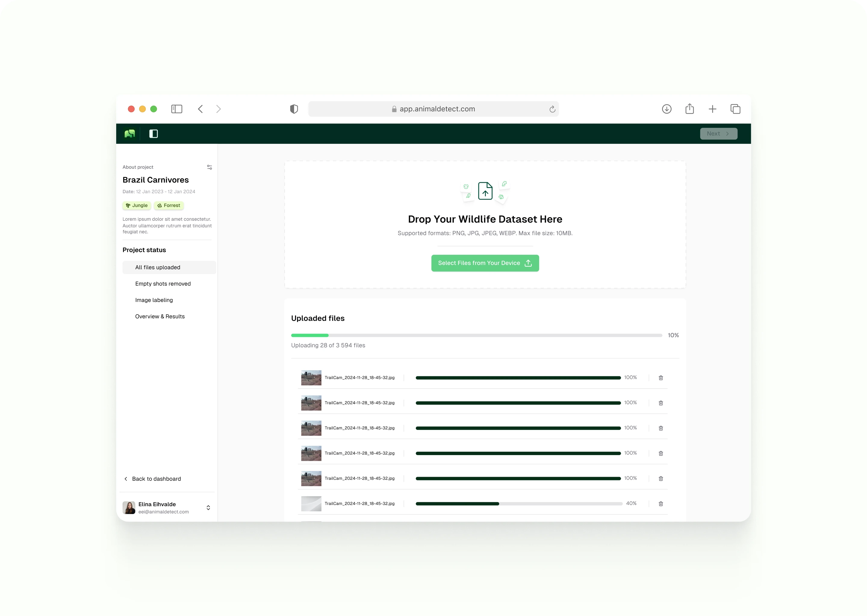Click the browser share icon
This screenshot has height=616, width=867.
click(x=689, y=109)
